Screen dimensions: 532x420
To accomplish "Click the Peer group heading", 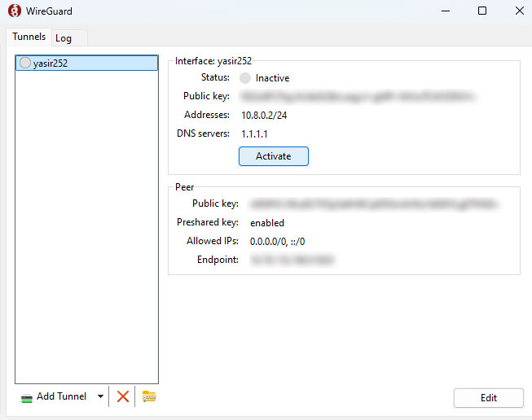I will [x=185, y=187].
